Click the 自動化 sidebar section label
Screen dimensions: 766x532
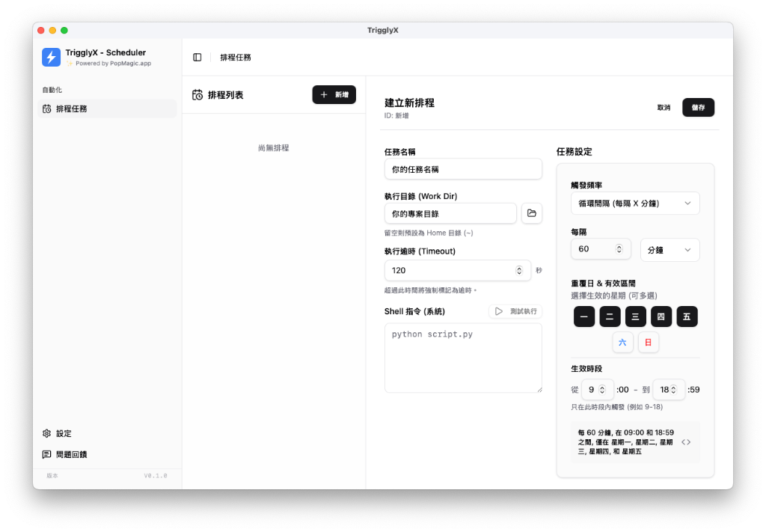pos(52,90)
